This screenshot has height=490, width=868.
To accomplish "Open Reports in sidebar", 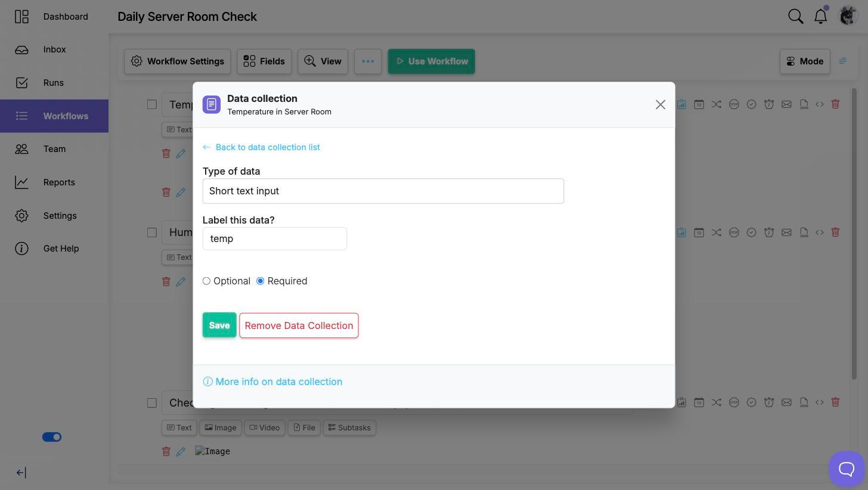I will (54, 182).
